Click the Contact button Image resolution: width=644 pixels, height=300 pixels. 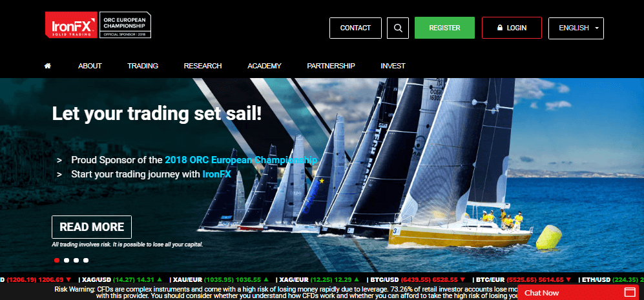[355, 28]
